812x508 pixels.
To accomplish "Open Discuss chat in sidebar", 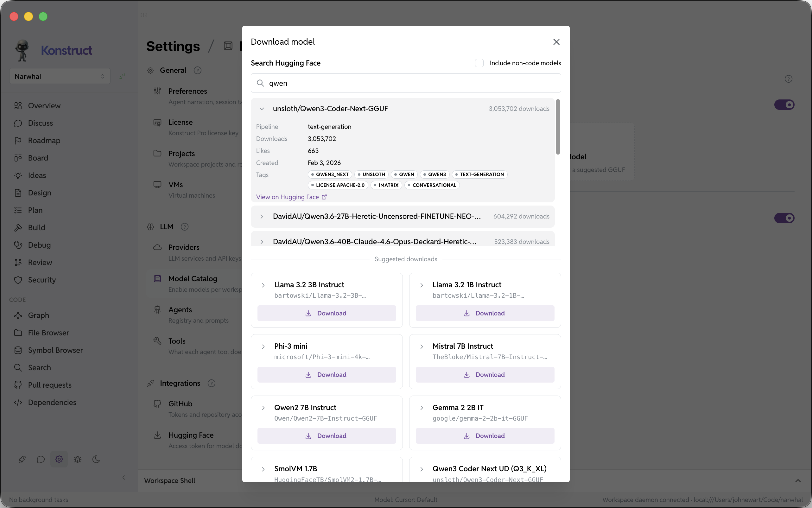I will pyautogui.click(x=40, y=123).
